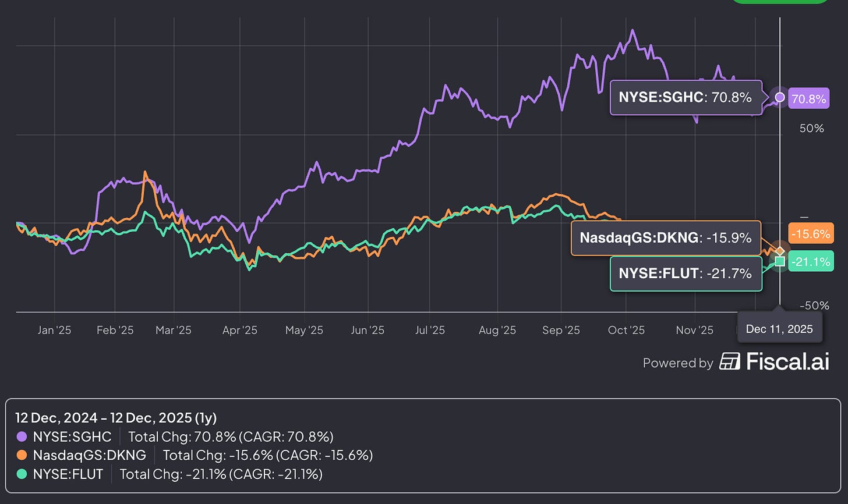
Task: Click the Dec 11, 2025 date label
Action: click(x=779, y=329)
